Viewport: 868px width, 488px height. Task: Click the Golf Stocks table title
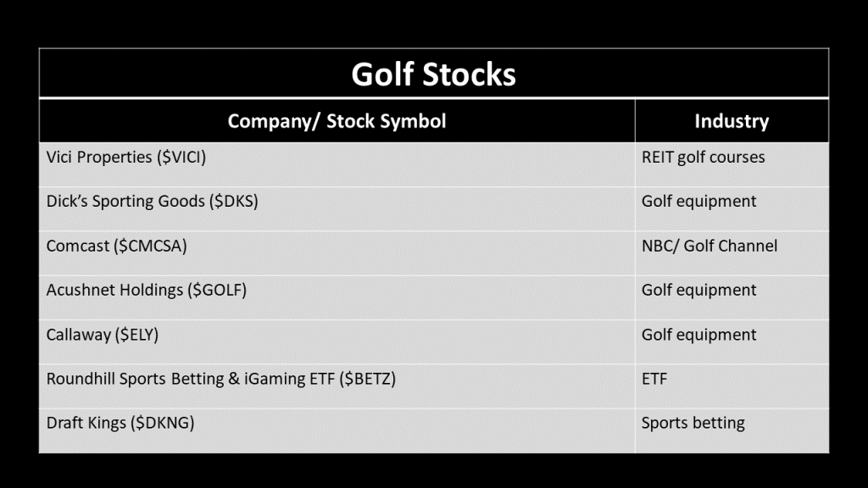(x=433, y=75)
